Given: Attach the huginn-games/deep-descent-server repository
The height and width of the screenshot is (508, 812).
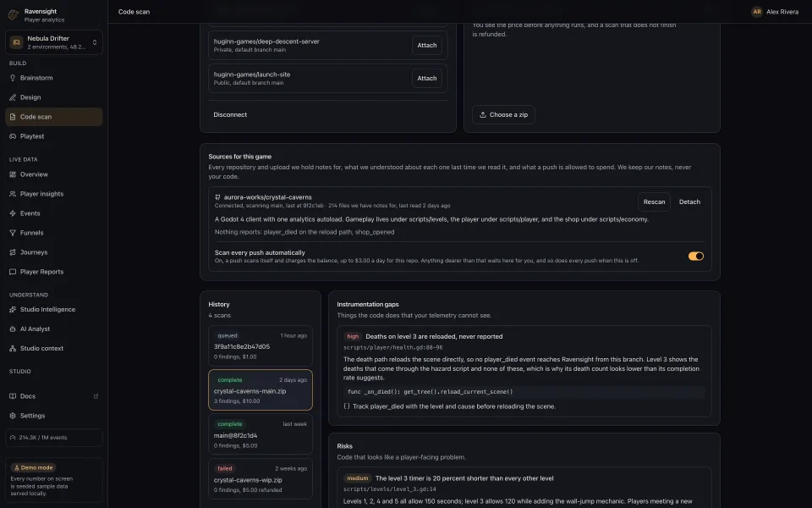Looking at the screenshot, I should (x=426, y=46).
